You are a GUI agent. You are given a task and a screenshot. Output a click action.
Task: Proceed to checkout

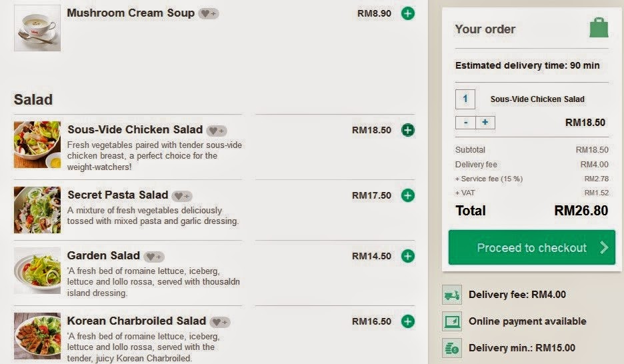[531, 248]
